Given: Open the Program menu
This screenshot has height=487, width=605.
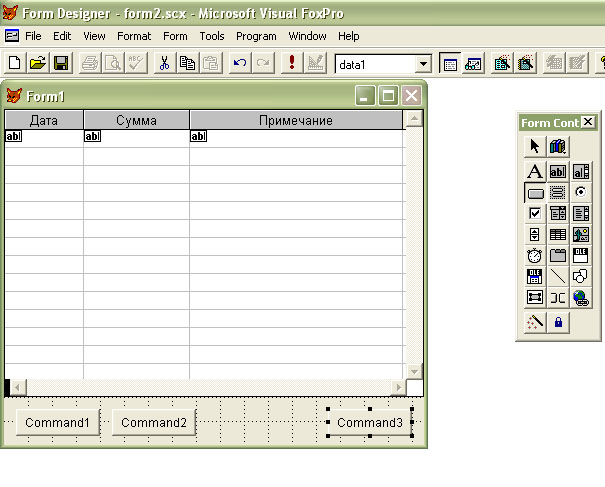Looking at the screenshot, I should [x=256, y=36].
